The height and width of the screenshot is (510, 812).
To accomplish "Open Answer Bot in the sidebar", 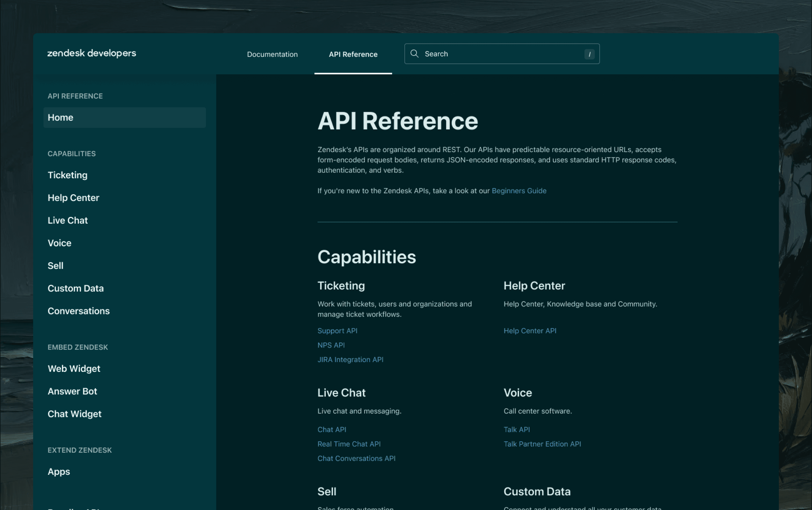I will (72, 391).
